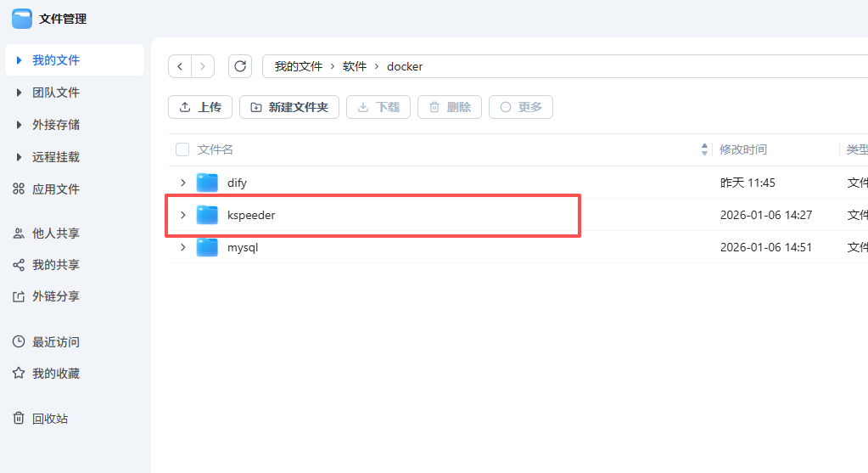Expand the kspeeder folder row chevron

(182, 215)
